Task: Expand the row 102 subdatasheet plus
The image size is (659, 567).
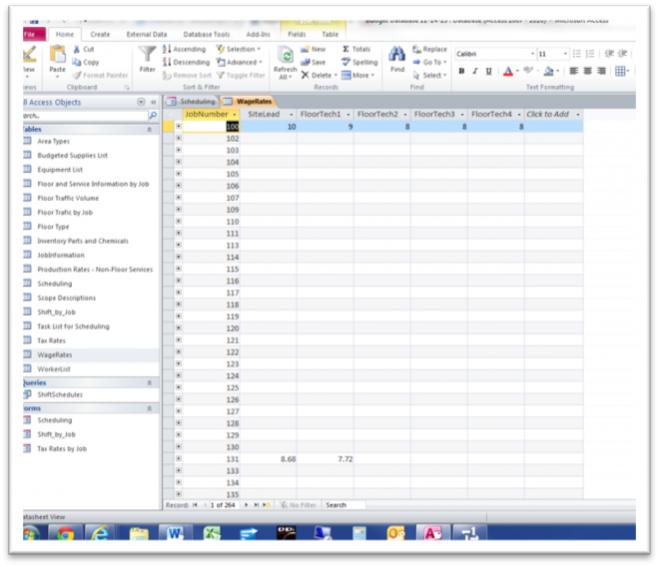Action: click(179, 138)
